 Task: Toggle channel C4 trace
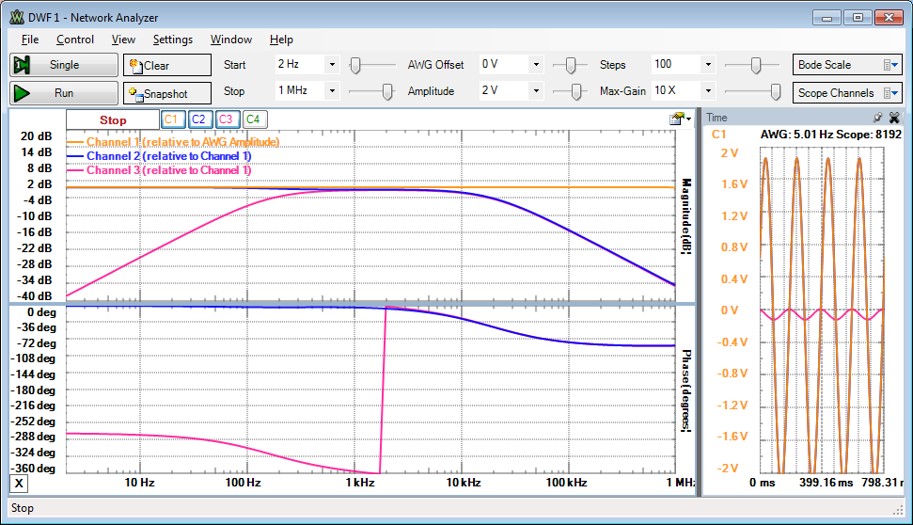[x=253, y=120]
